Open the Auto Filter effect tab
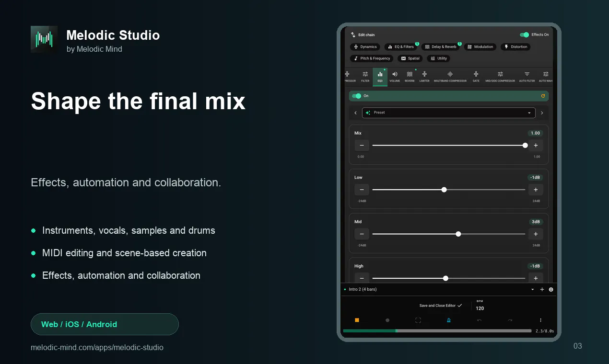Screen dimensions: 609x364 (x=527, y=77)
